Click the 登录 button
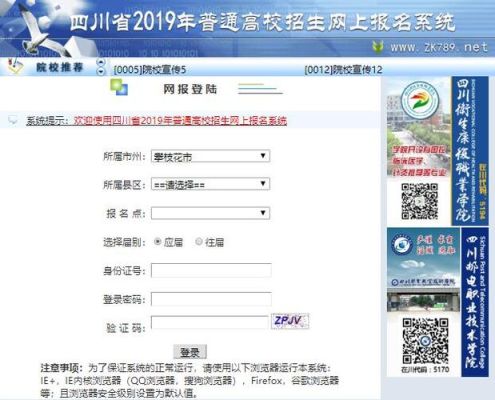Viewport: 495px width, 400px height. [x=190, y=352]
